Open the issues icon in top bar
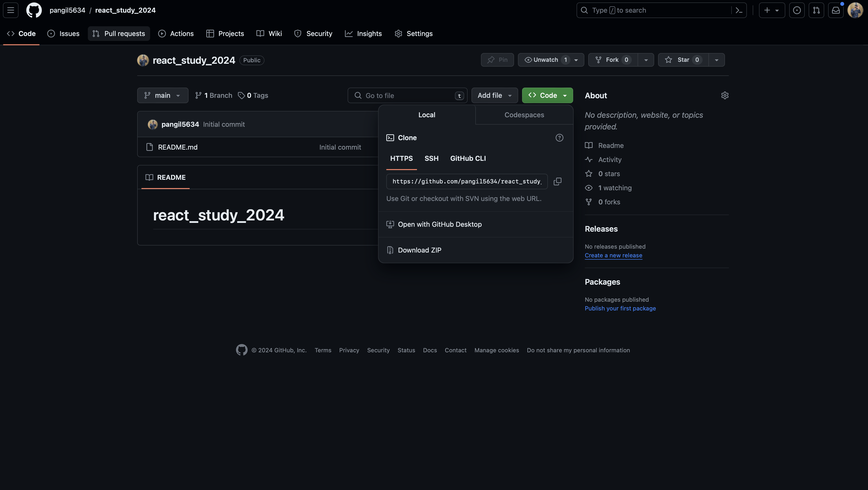Image resolution: width=868 pixels, height=490 pixels. click(x=796, y=10)
